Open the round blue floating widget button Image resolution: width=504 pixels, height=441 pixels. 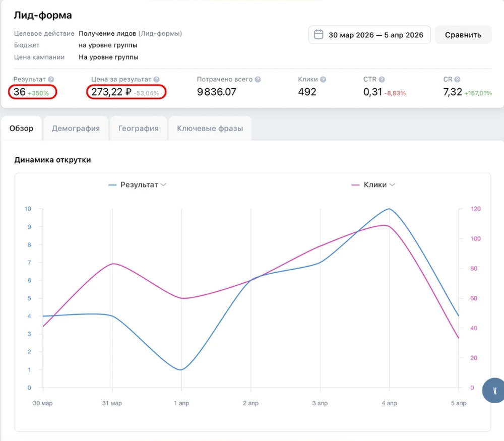point(493,390)
